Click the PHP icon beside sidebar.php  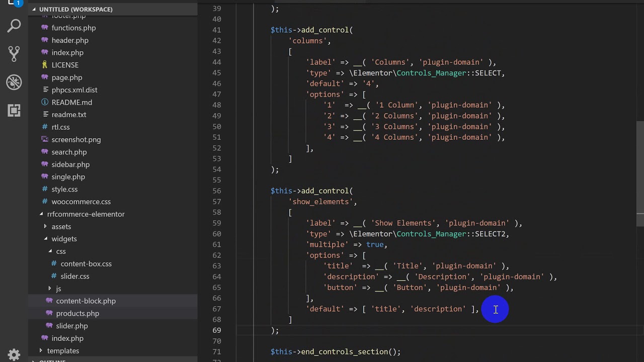click(x=45, y=164)
